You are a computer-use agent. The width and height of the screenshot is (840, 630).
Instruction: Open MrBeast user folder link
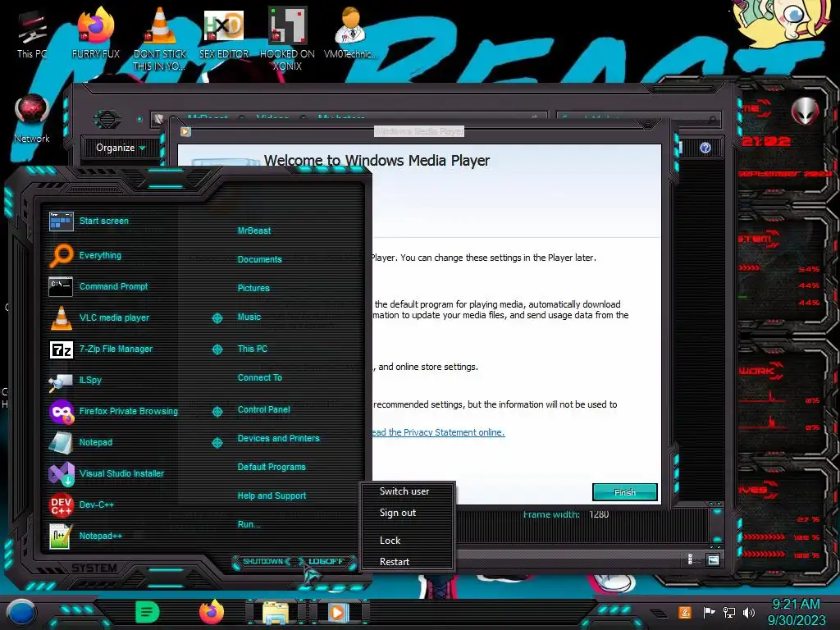point(254,231)
